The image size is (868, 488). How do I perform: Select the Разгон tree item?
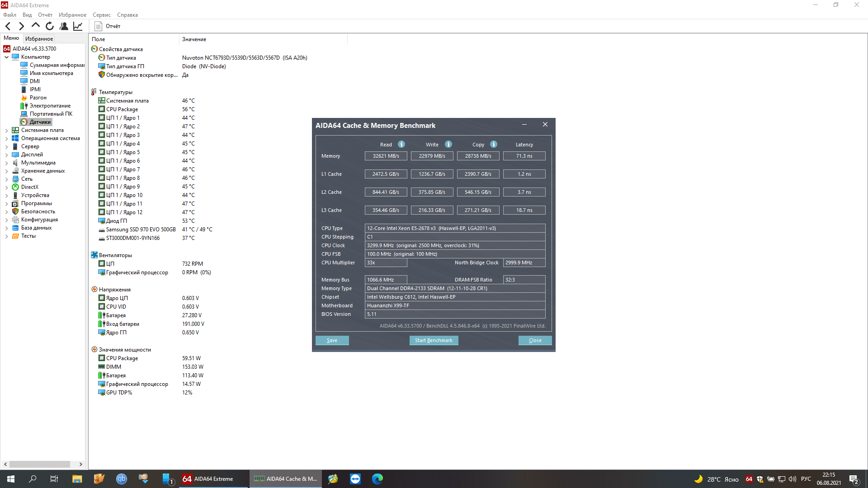tap(38, 98)
